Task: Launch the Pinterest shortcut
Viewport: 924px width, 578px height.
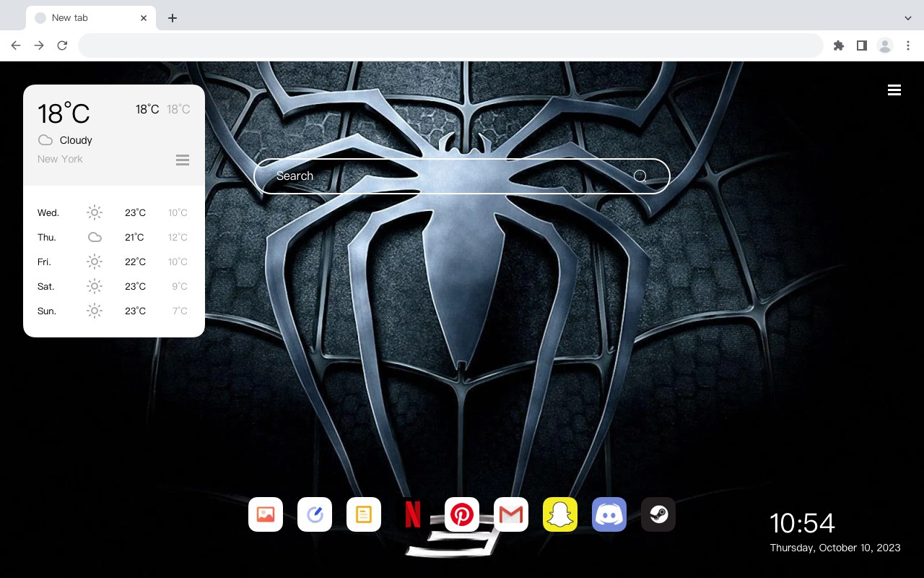Action: click(x=462, y=514)
